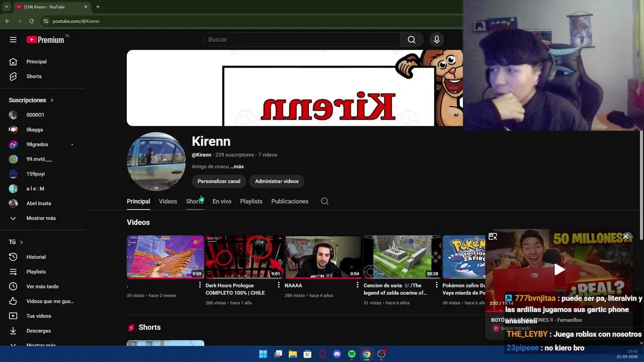
Task: Click the Videos section heading
Action: coord(138,222)
